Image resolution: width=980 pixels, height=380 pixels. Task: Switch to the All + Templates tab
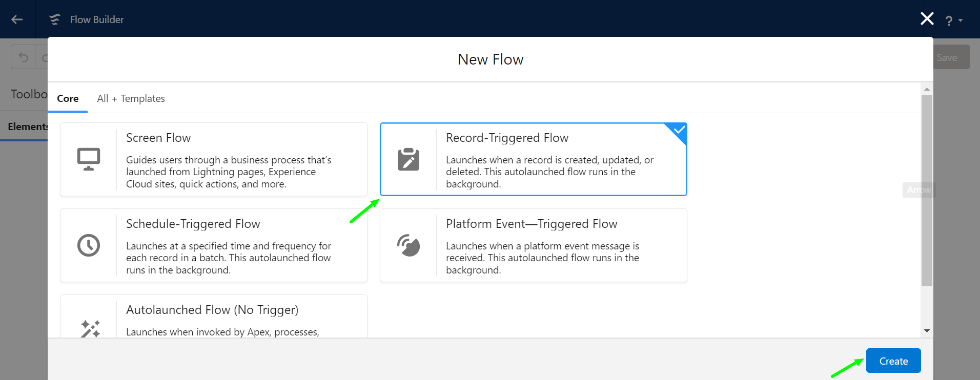(131, 98)
